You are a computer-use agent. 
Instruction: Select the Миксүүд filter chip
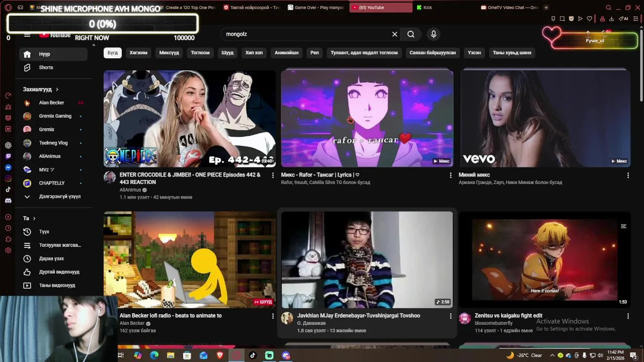coord(169,53)
